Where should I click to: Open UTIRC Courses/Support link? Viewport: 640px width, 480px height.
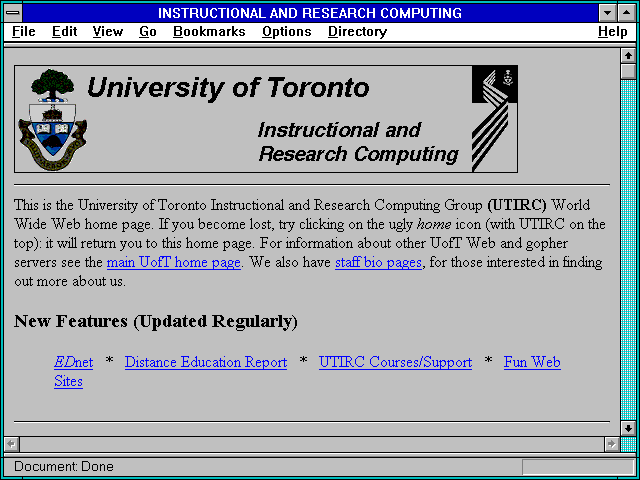(395, 362)
